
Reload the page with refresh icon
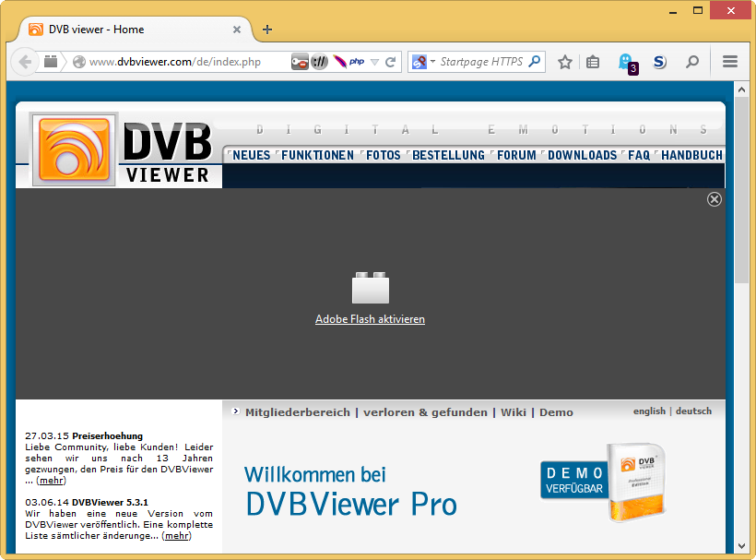[391, 62]
